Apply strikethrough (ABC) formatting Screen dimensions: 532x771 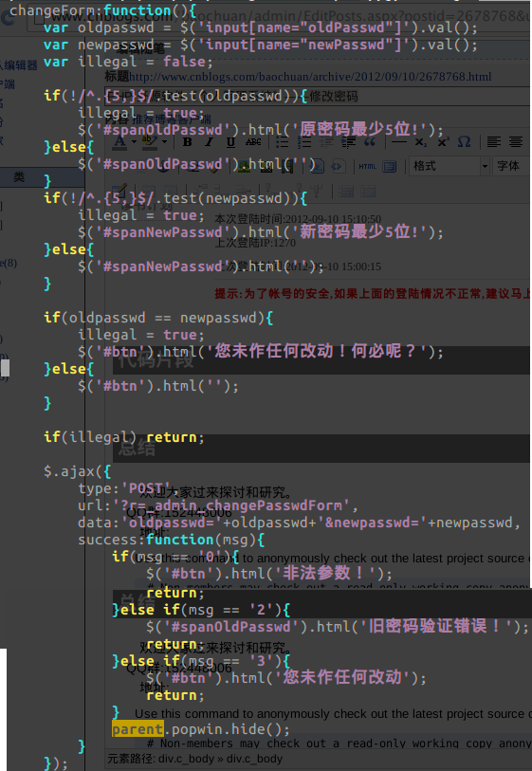(x=253, y=142)
